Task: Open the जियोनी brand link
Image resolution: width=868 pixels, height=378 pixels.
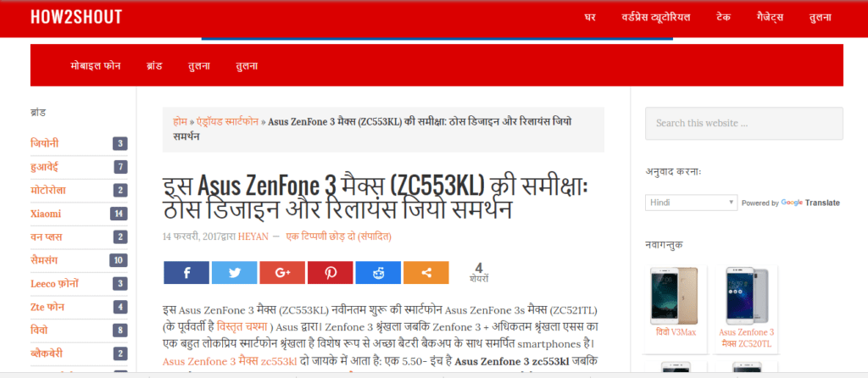Action: [x=45, y=143]
